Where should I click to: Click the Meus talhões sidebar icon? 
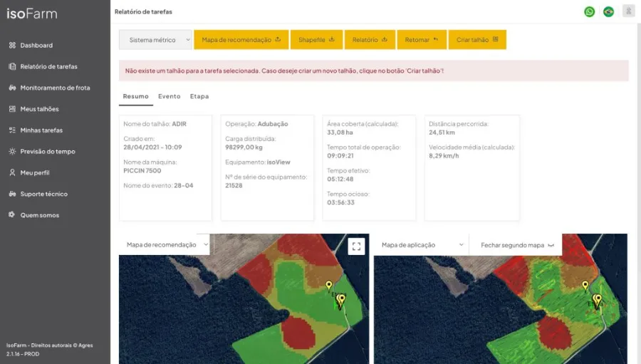pyautogui.click(x=12, y=109)
